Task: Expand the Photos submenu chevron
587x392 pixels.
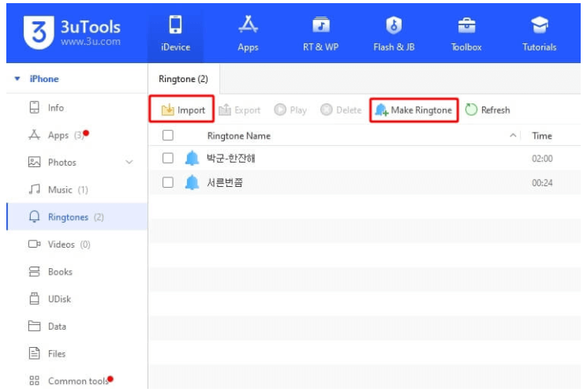Action: pos(129,162)
